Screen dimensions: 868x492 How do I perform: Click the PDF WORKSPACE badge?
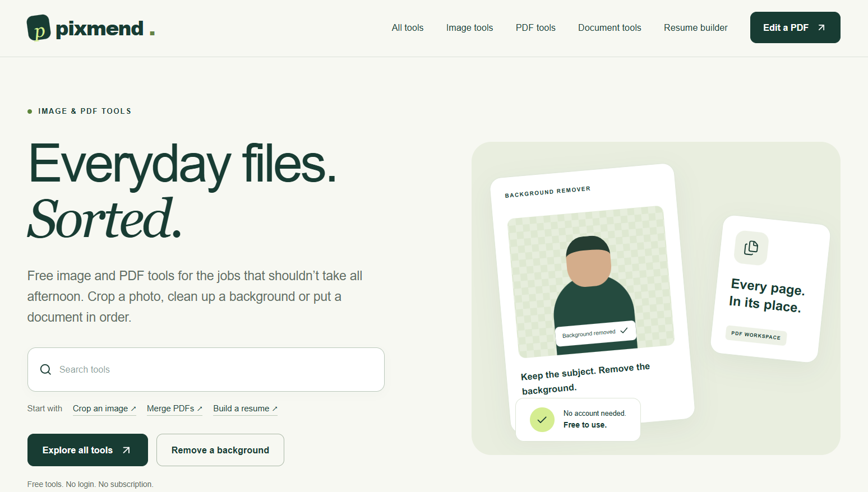point(756,335)
